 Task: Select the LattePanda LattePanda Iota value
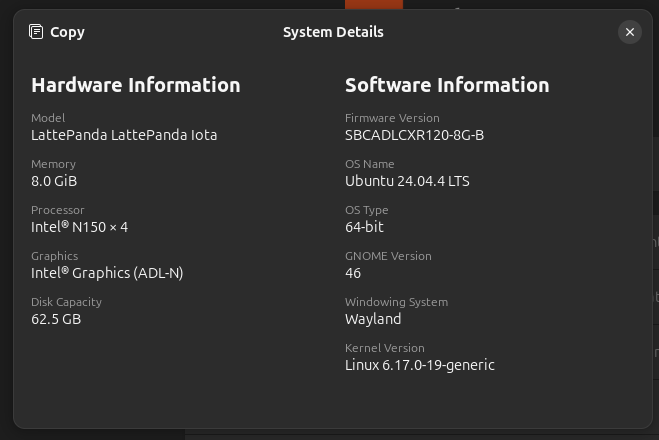pyautogui.click(x=124, y=135)
